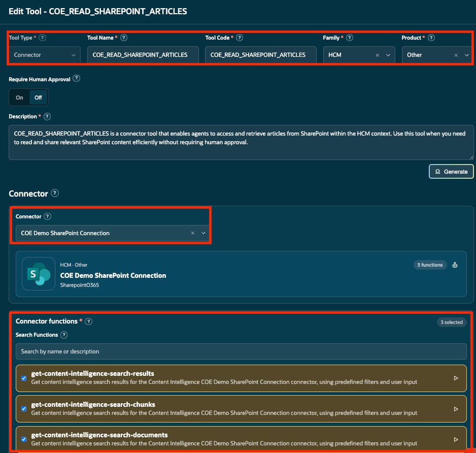Image resolution: width=476 pixels, height=453 pixels.
Task: Show help for Connector functions
Action: [x=88, y=321]
